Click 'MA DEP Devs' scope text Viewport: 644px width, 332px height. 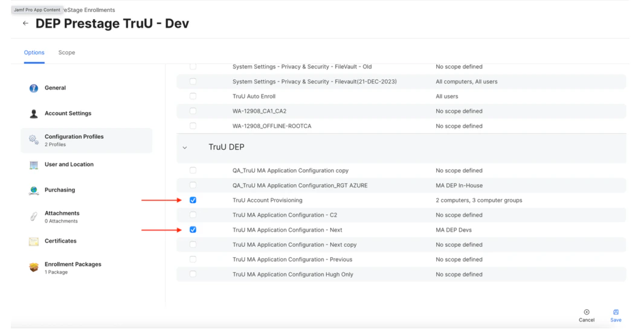[454, 230]
